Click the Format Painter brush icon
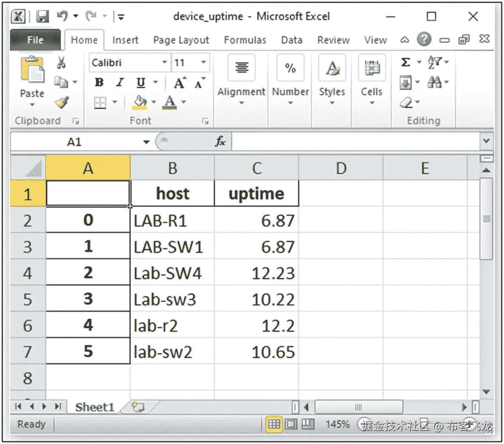The height and width of the screenshot is (444, 504). tap(61, 102)
